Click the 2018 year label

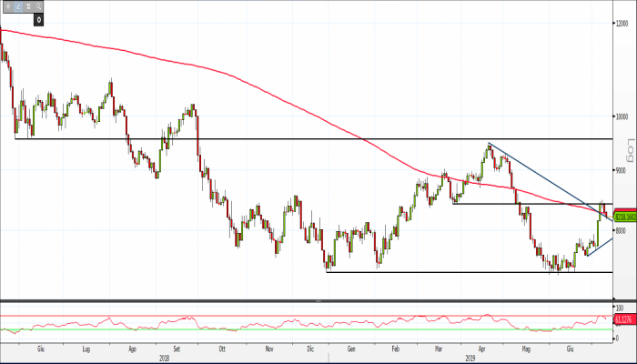pyautogui.click(x=166, y=356)
